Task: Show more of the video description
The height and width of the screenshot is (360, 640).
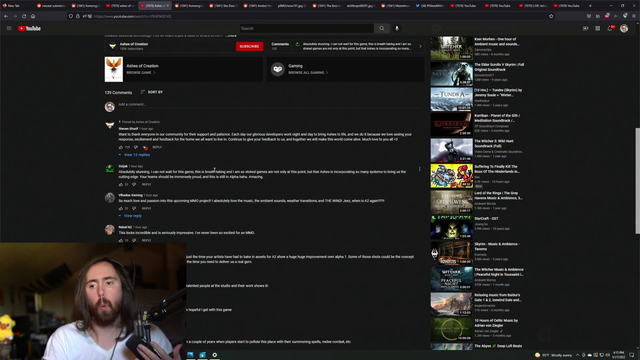Action: (x=231, y=36)
